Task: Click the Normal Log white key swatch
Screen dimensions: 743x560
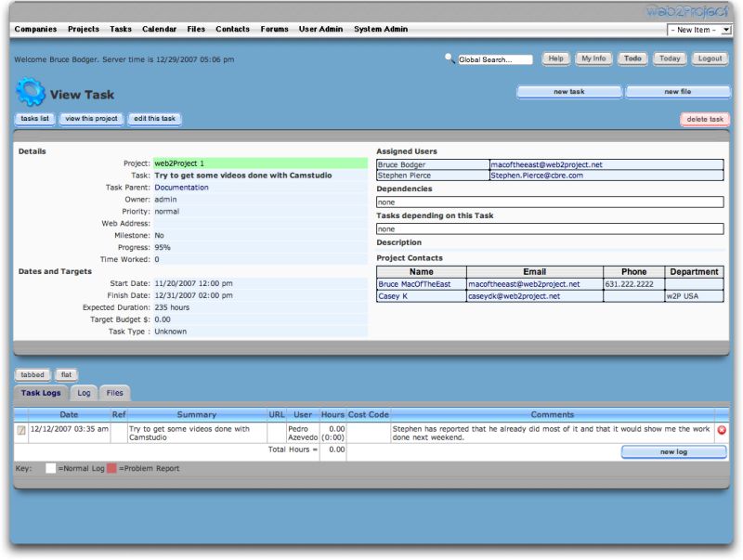Action: pyautogui.click(x=50, y=469)
